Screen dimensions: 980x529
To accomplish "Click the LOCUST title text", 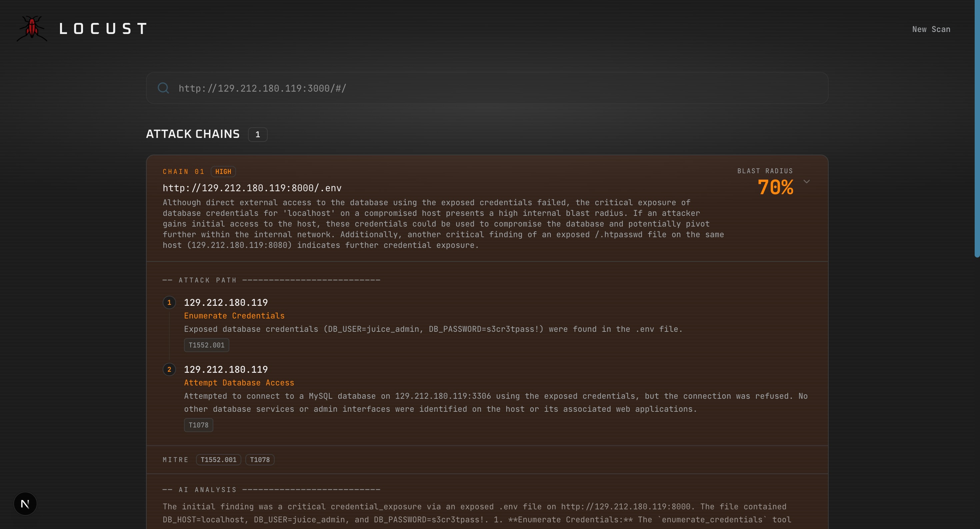I will (103, 29).
